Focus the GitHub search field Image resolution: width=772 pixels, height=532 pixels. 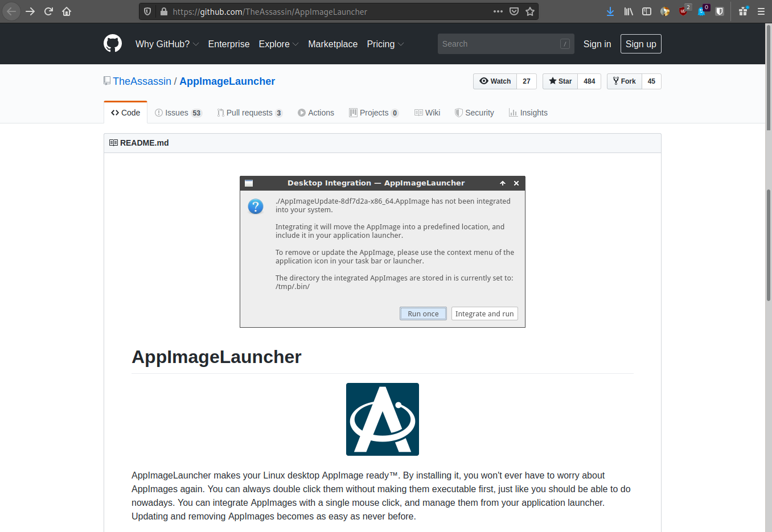click(506, 44)
